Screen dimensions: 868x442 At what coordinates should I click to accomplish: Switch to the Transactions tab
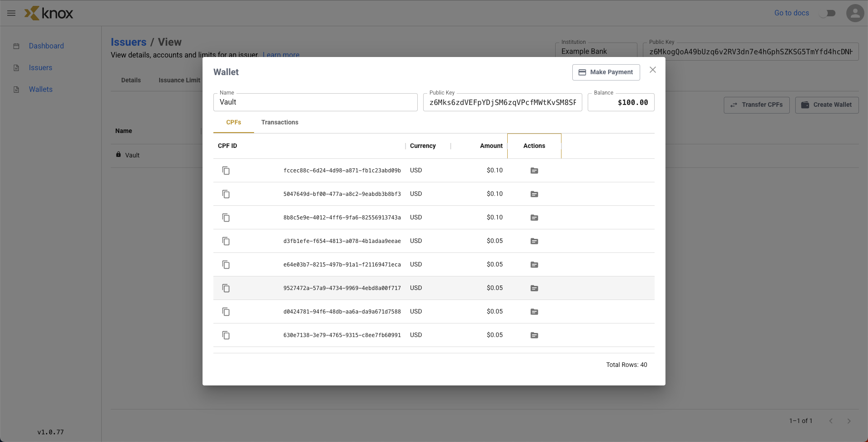280,123
